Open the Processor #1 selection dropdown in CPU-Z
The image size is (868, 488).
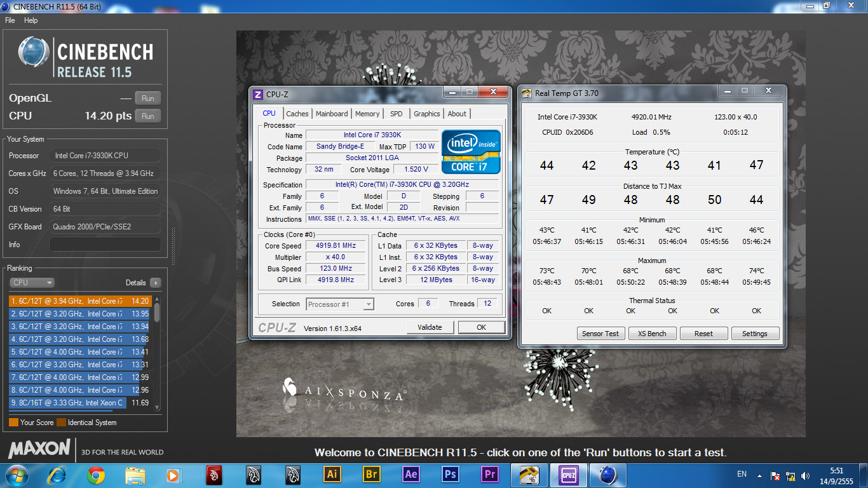coord(340,304)
